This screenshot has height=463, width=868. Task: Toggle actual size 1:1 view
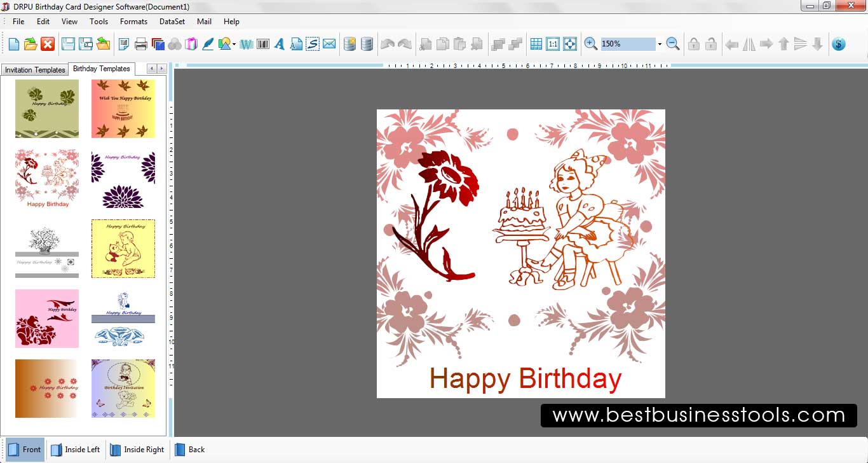click(x=553, y=44)
